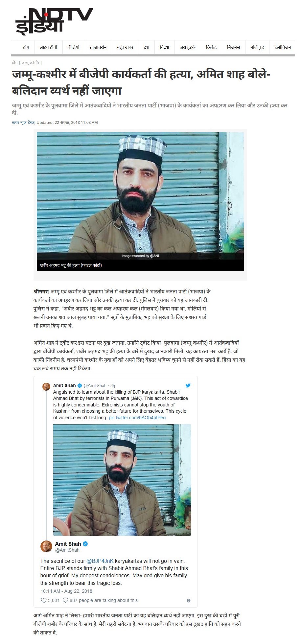Open the @BJP4JnK mention link
This screenshot has width=302, height=644.
pyautogui.click(x=100, y=561)
